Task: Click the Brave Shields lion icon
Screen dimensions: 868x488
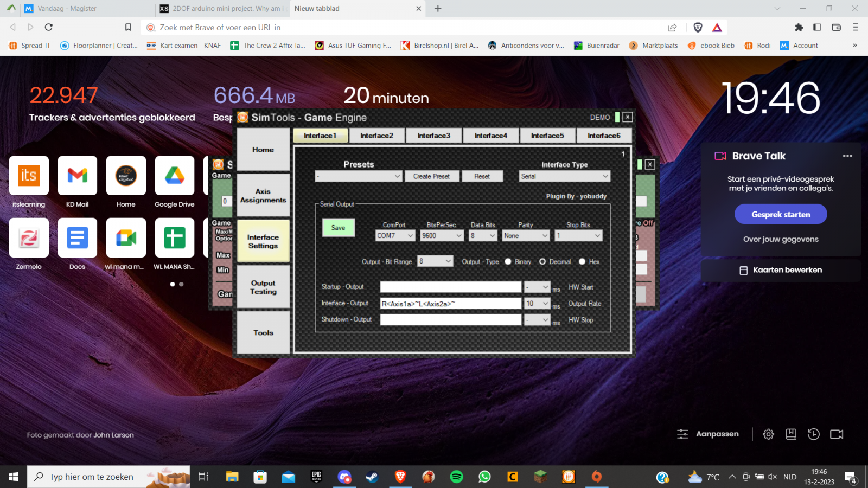Action: pos(698,27)
